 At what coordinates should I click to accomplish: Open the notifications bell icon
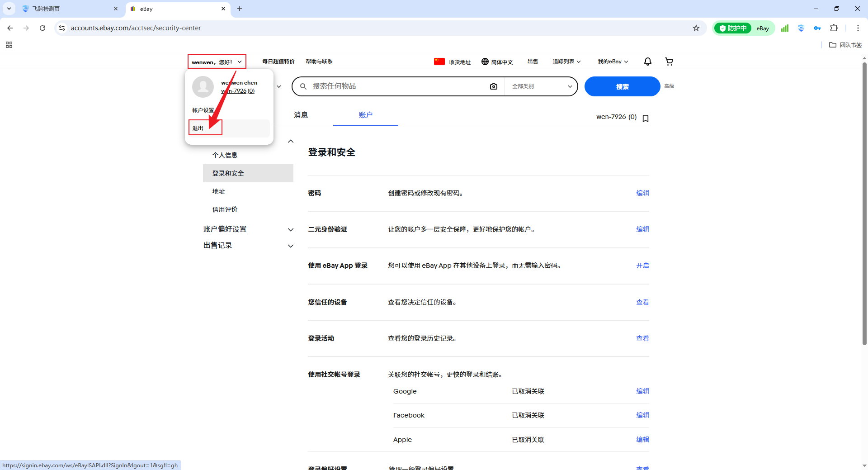(x=647, y=62)
